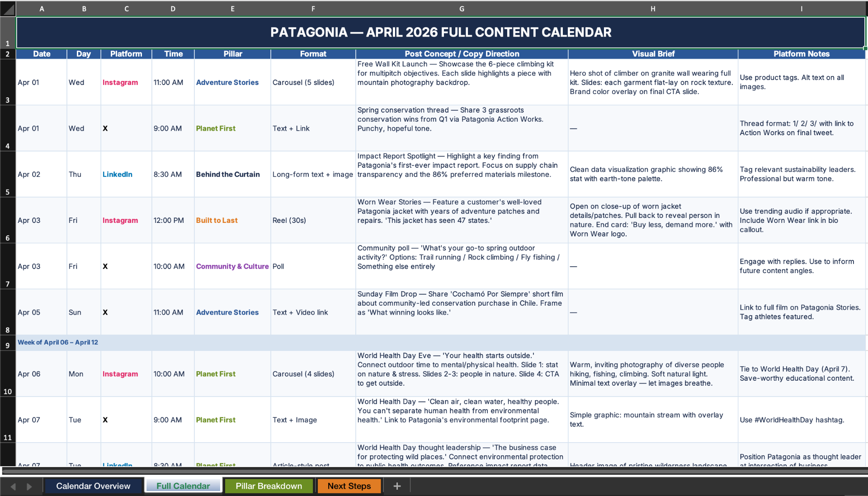This screenshot has height=496, width=868.
Task: Open the Pillar Breakdown sheet tab
Action: (269, 486)
